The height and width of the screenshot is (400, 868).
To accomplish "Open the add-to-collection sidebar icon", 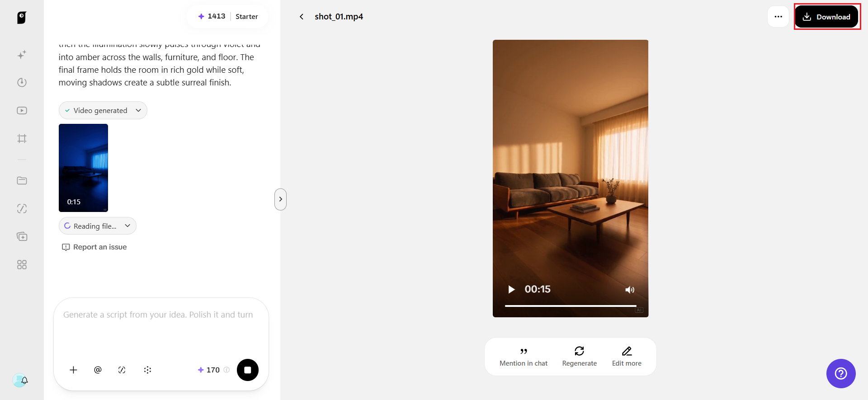I will [x=22, y=236].
